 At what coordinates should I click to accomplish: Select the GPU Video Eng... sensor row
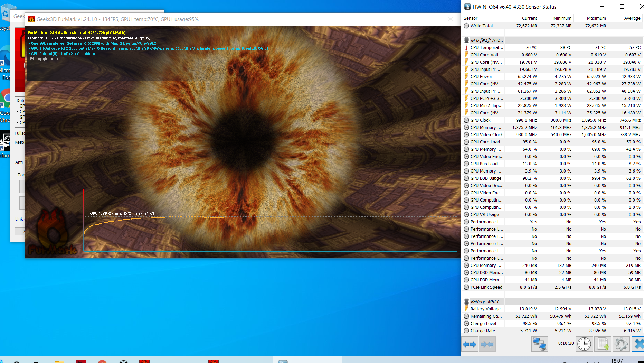(x=552, y=157)
